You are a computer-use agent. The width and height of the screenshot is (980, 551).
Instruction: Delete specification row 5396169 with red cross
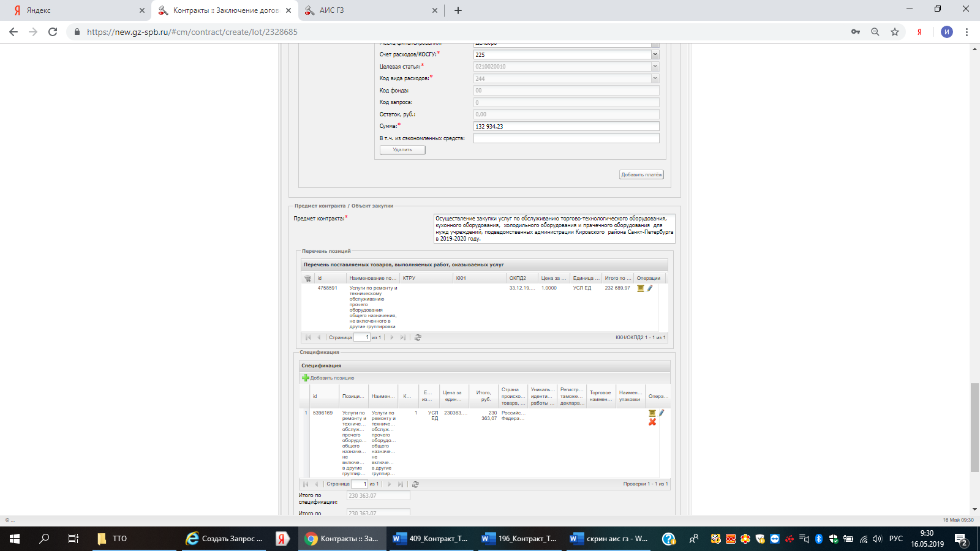point(652,422)
